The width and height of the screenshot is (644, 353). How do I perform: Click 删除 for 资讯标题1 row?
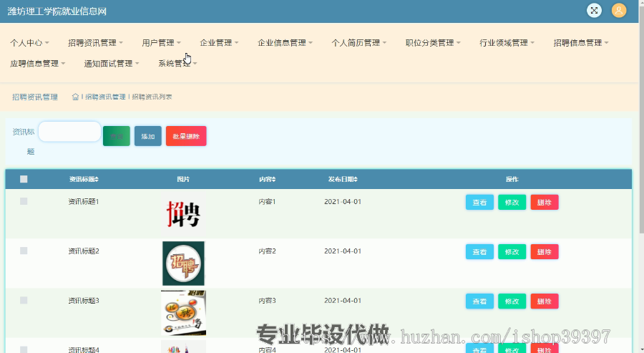click(545, 202)
